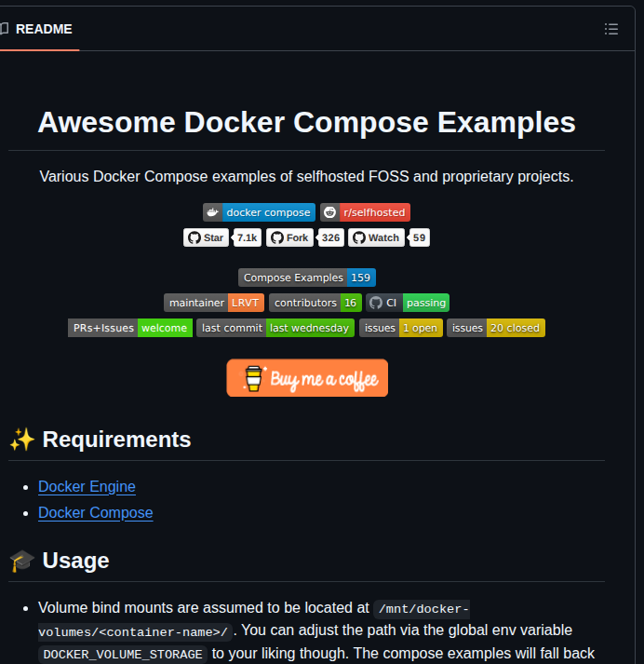644x664 pixels.
Task: Open the maintainer LRVT badge
Action: (214, 303)
